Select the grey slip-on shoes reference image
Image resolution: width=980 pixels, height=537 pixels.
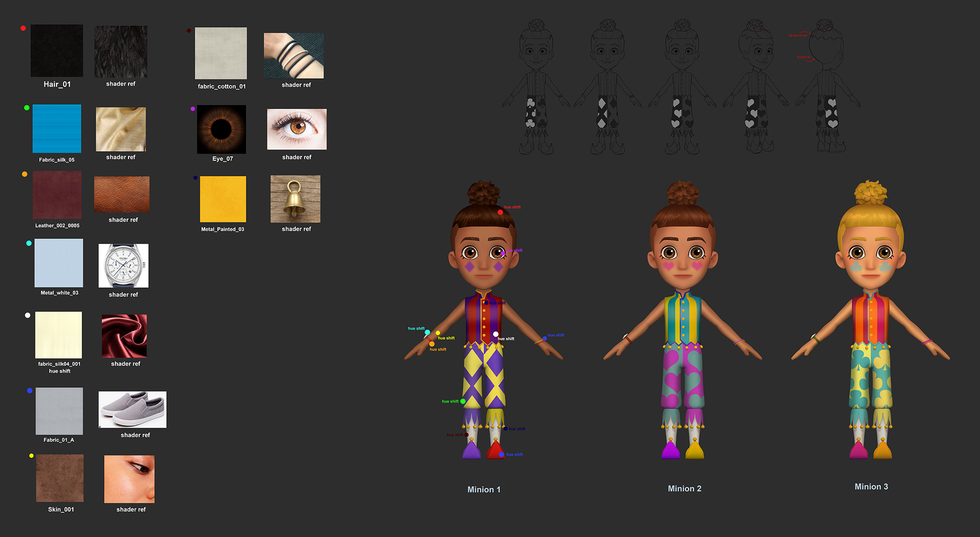(x=132, y=410)
